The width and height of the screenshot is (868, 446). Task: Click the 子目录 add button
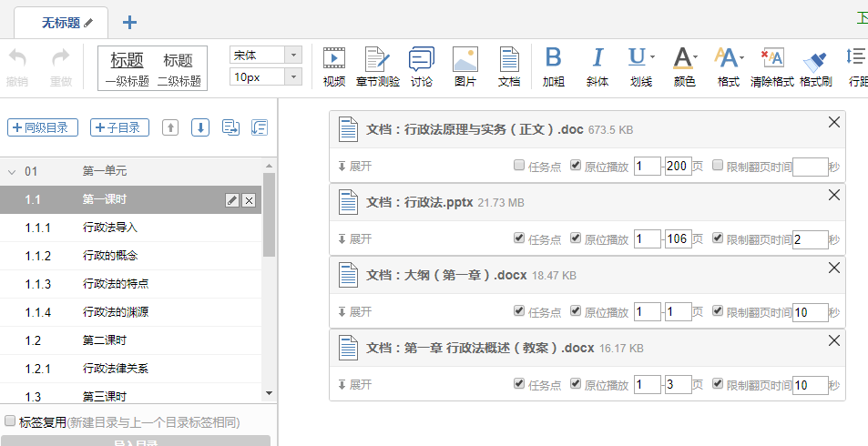[119, 127]
